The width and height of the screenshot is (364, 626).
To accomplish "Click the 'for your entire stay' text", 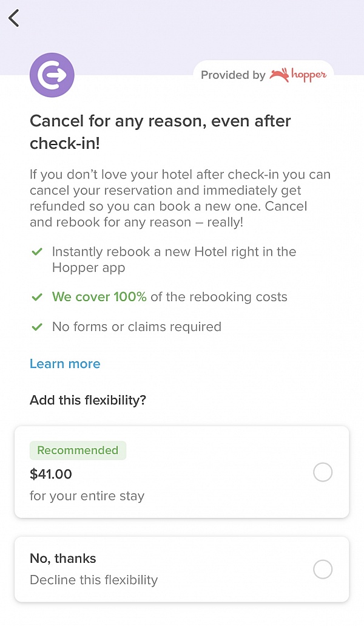I will pos(87,495).
